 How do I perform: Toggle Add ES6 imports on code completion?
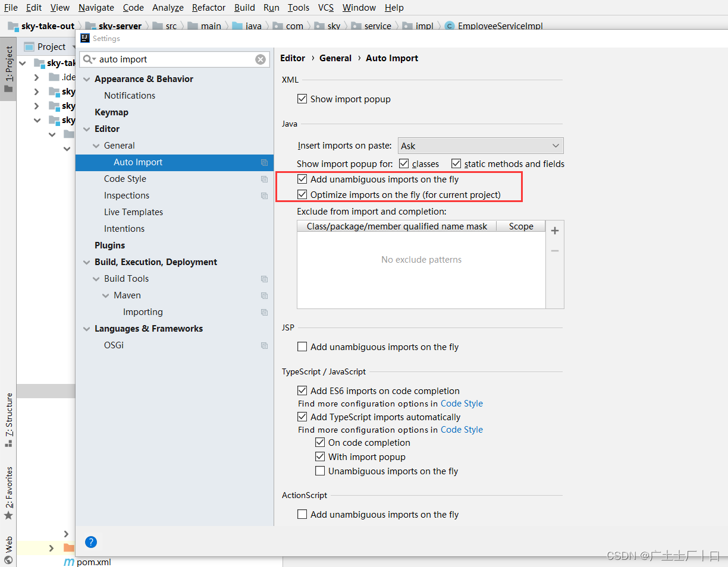(x=302, y=390)
